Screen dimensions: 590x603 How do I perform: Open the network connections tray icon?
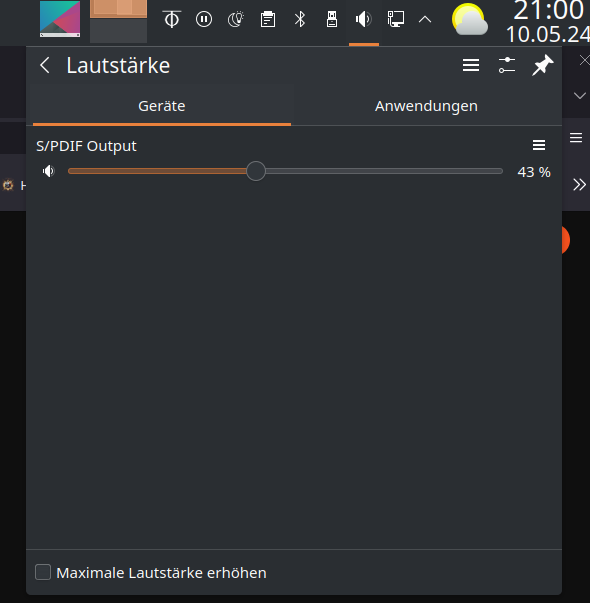tap(396, 19)
